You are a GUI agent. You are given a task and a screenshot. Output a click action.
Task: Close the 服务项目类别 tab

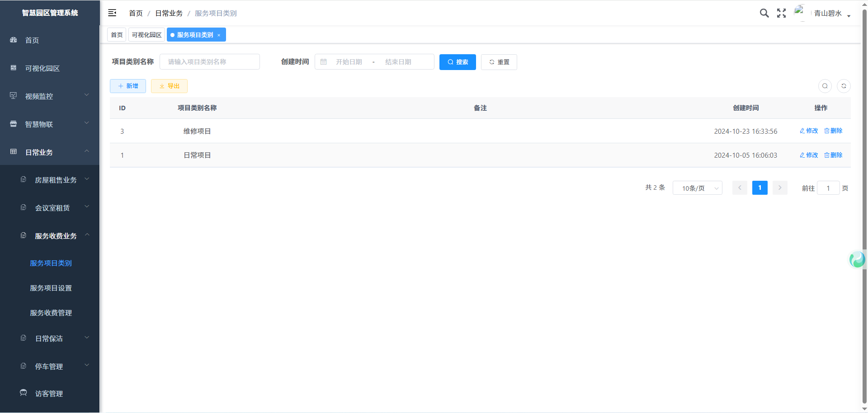point(219,35)
